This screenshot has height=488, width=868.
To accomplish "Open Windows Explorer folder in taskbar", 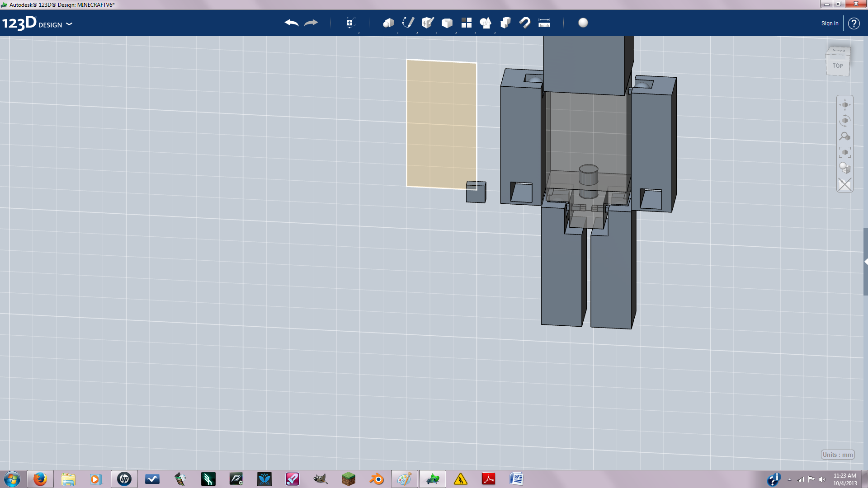I will point(68,479).
